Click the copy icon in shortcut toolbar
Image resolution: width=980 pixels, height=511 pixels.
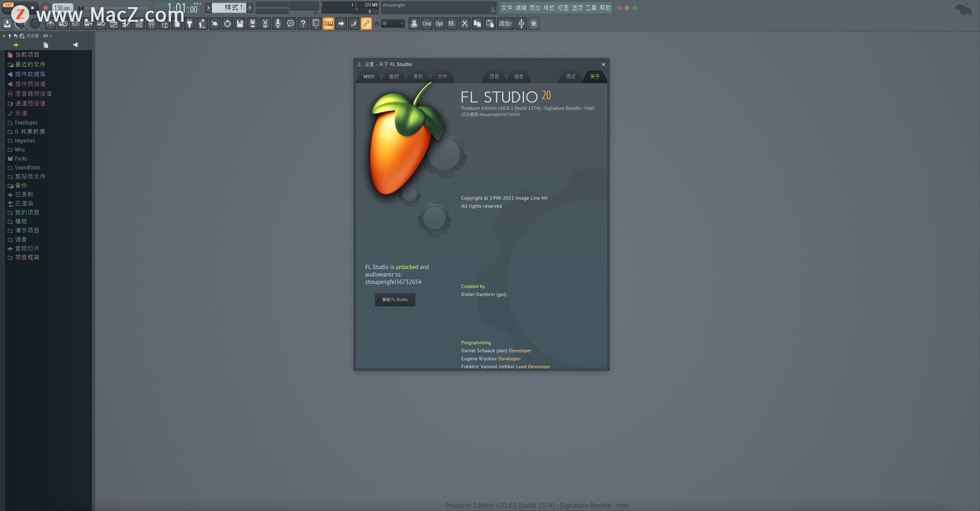point(477,23)
